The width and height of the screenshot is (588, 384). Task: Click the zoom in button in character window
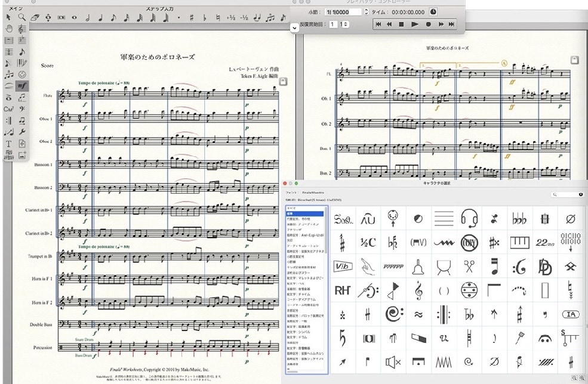(x=581, y=379)
